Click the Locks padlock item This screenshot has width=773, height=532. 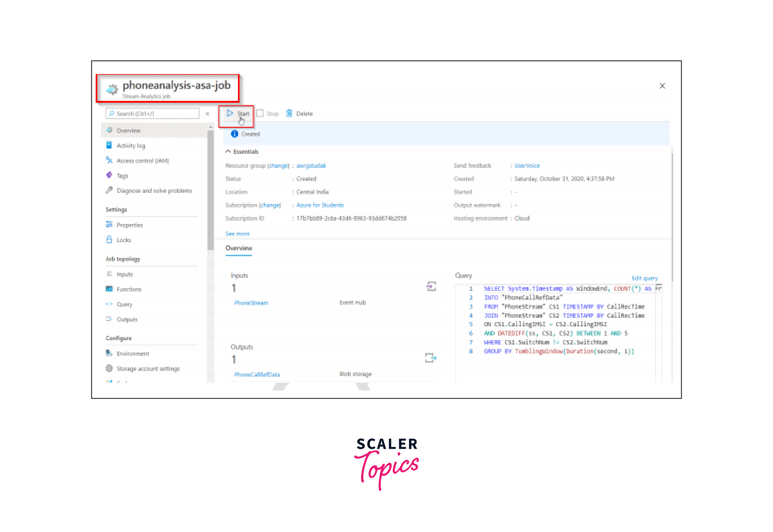pos(123,240)
